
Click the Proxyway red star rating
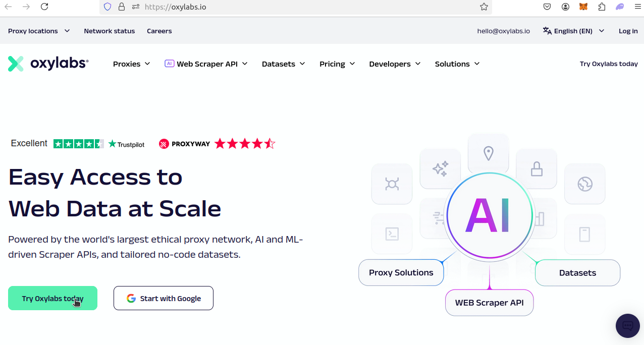(x=245, y=144)
